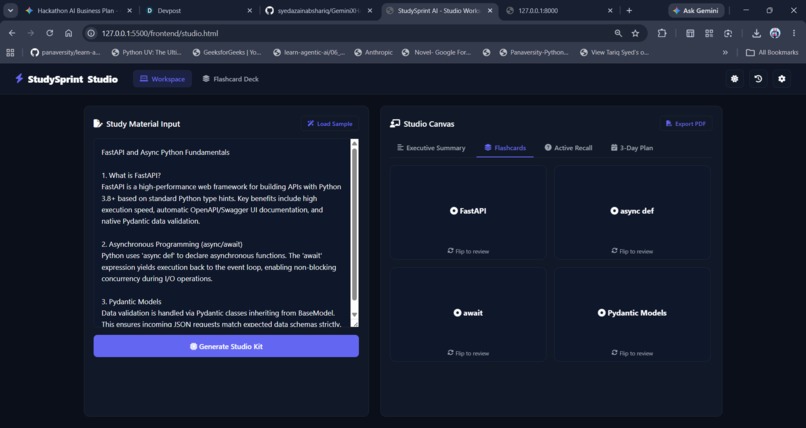Screen dimensions: 806x428
Task: Toggle the sun-shaped theme button in app header
Action: 735,79
